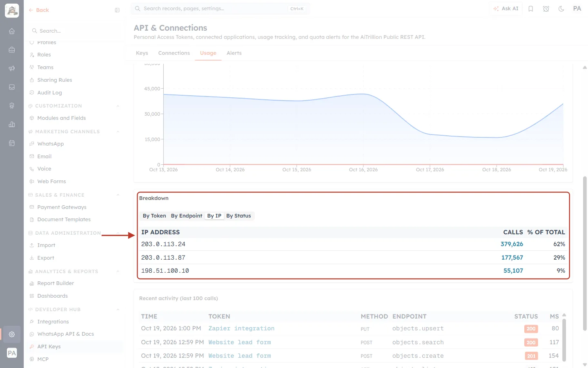Collapse the Developer Hub section

(x=118, y=310)
